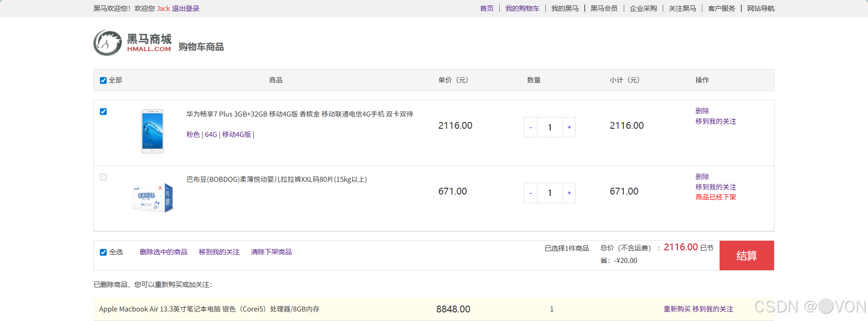The height and width of the screenshot is (321, 868).
Task: Click 删除选中的商品 link
Action: click(163, 252)
